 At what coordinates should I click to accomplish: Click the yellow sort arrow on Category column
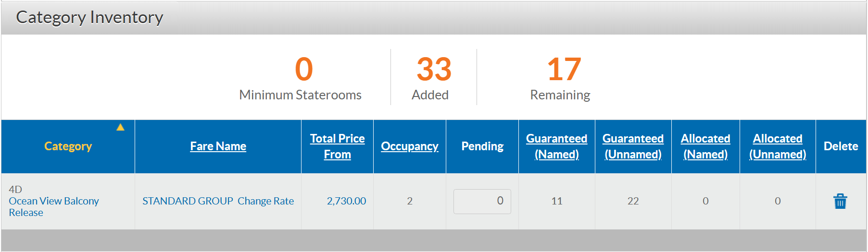tap(120, 127)
